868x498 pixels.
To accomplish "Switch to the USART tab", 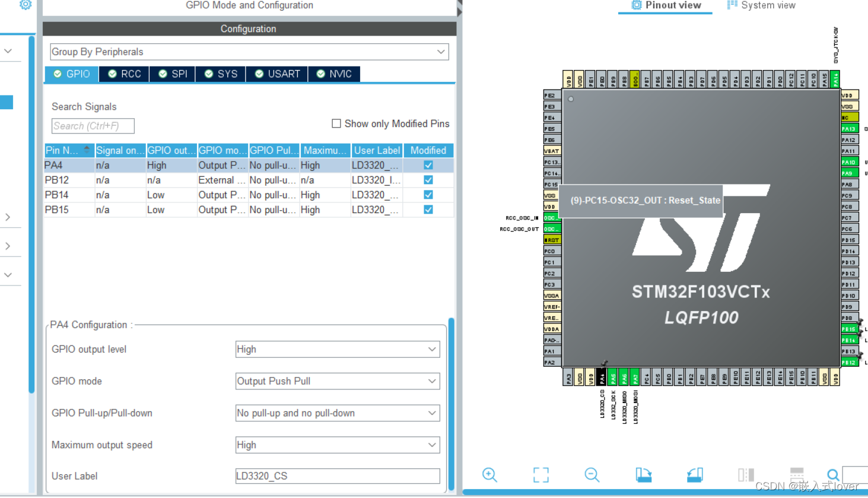I will tap(278, 74).
